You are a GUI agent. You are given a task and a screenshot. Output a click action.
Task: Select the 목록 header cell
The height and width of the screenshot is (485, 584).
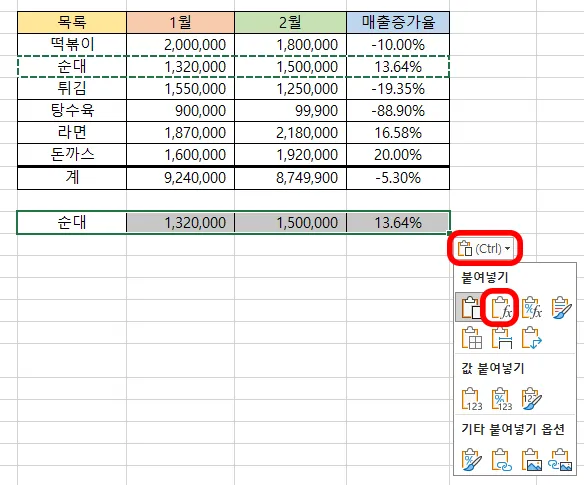pyautogui.click(x=72, y=22)
